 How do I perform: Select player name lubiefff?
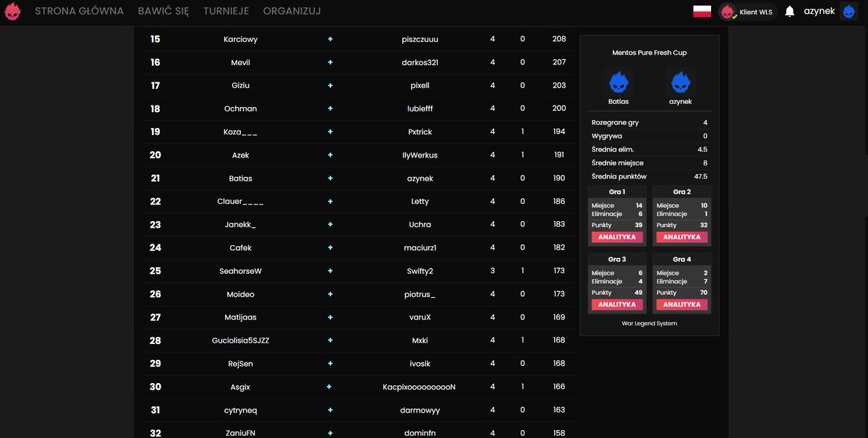420,108
